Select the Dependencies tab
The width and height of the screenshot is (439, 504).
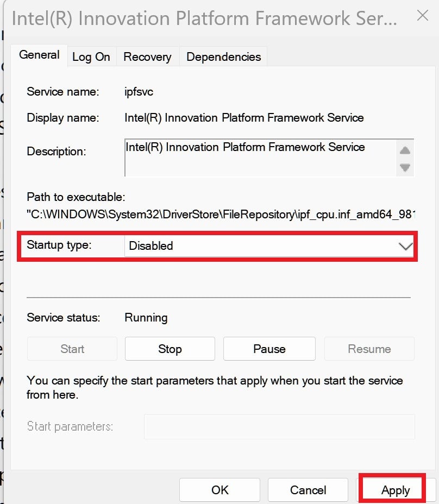223,57
